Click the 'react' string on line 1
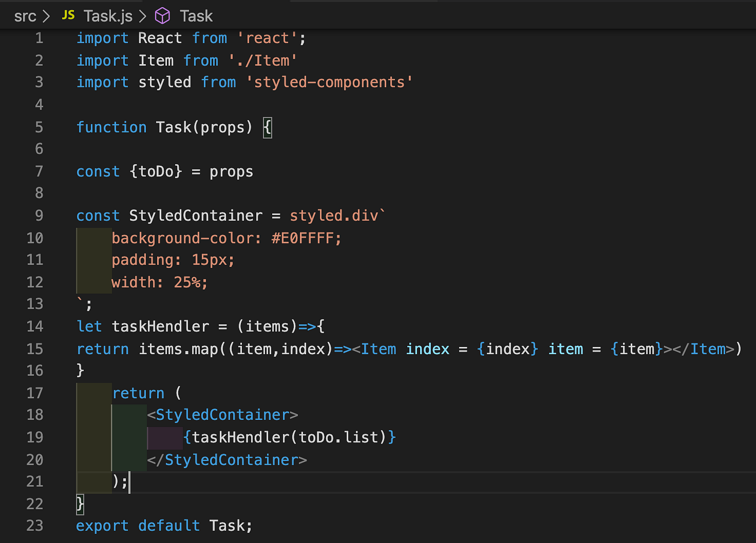This screenshot has height=543, width=756. point(267,38)
